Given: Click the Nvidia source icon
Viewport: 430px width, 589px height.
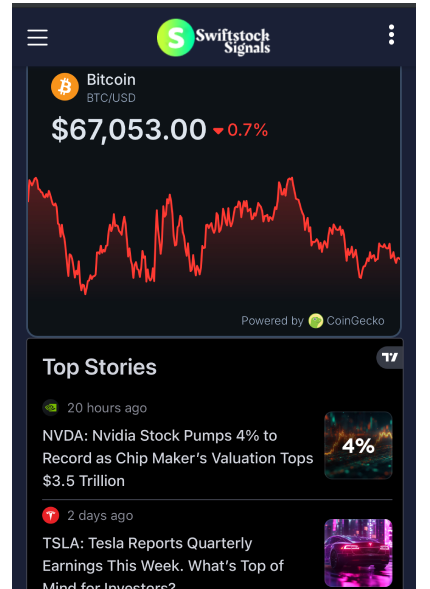Looking at the screenshot, I should 51,408.
